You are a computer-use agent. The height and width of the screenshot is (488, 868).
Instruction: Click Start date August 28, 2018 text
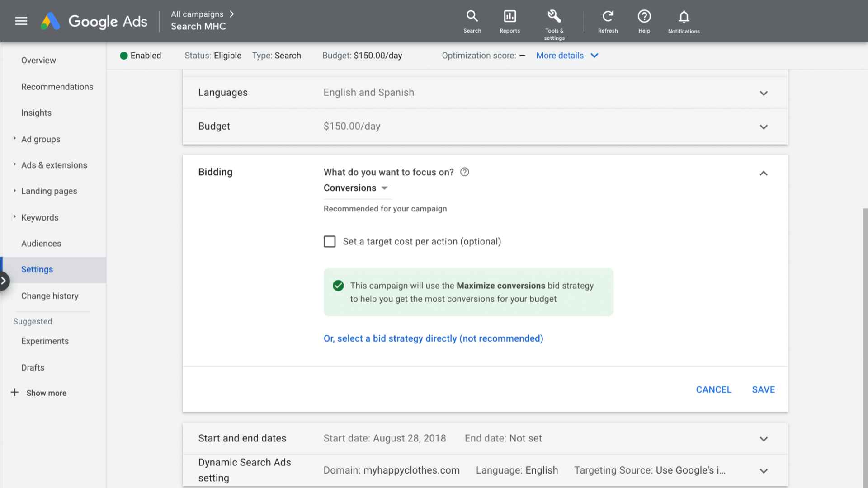[x=384, y=438]
